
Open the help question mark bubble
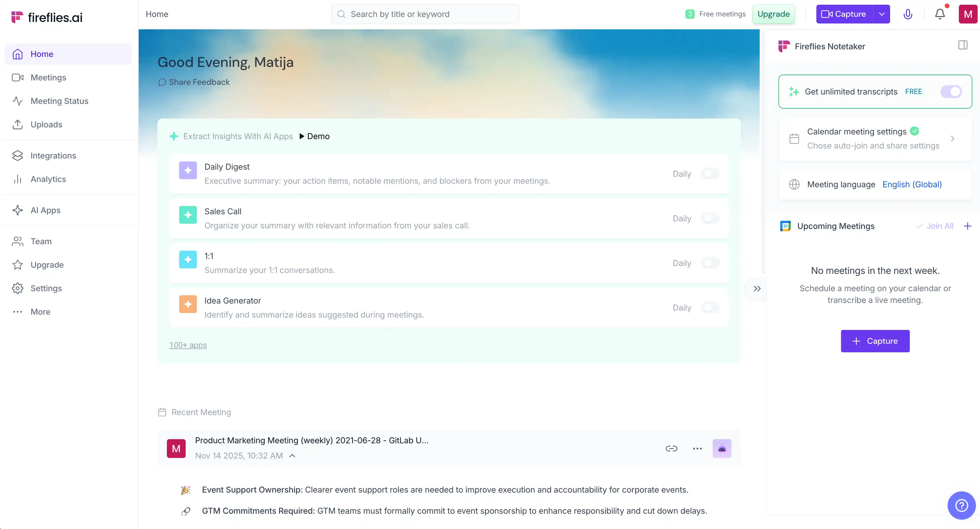pyautogui.click(x=961, y=506)
